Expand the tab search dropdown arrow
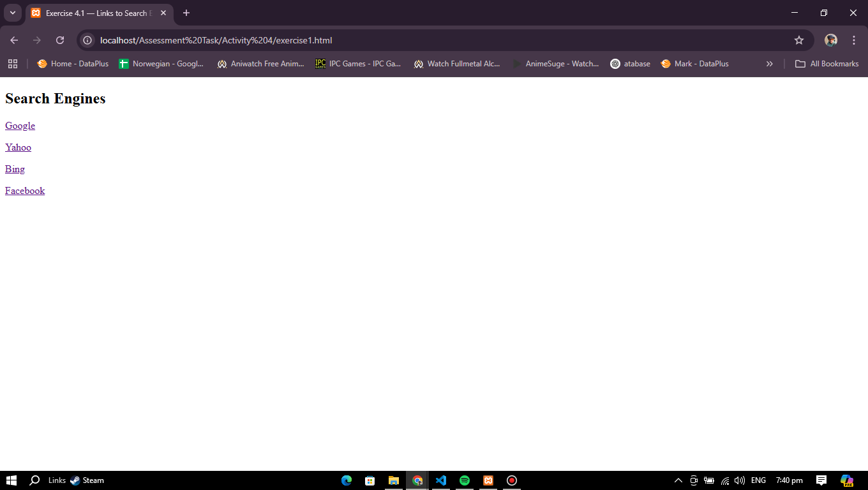868x490 pixels. (x=12, y=13)
